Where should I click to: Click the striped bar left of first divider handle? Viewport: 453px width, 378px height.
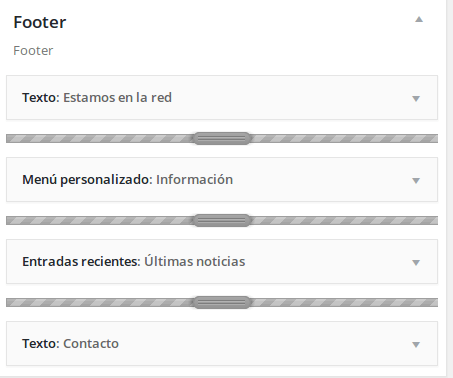99,138
